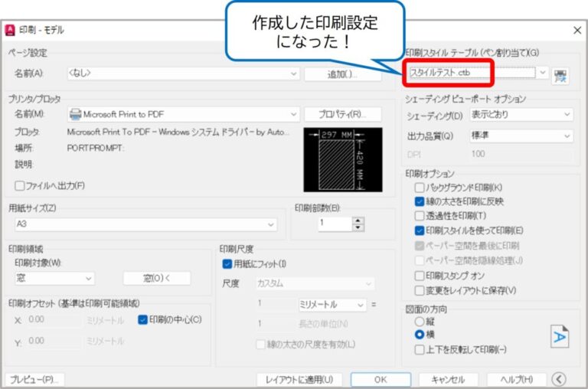Click the collapse dialog arrow icon
The width and height of the screenshot is (588, 389).
tap(560, 379)
